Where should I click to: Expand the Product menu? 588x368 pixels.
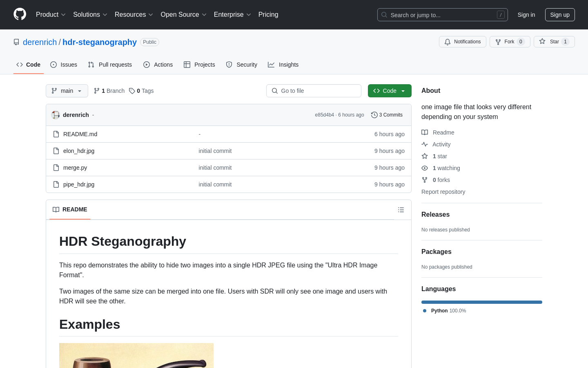coord(51,15)
